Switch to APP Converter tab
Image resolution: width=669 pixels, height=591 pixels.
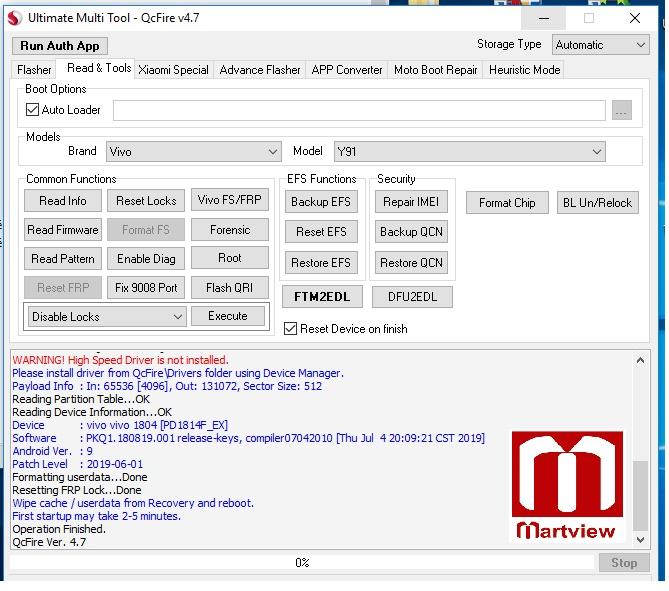pyautogui.click(x=346, y=70)
